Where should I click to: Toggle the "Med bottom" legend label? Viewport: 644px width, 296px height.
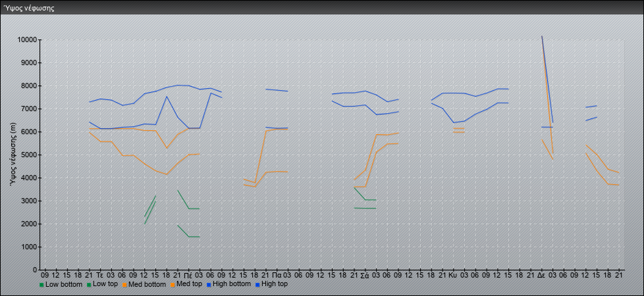coord(147,284)
